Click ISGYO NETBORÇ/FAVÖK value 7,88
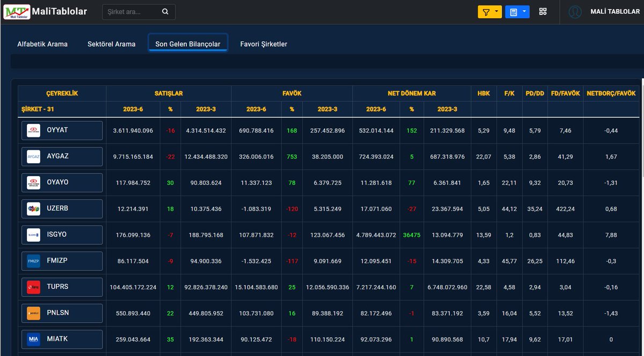The image size is (644, 356). [611, 235]
